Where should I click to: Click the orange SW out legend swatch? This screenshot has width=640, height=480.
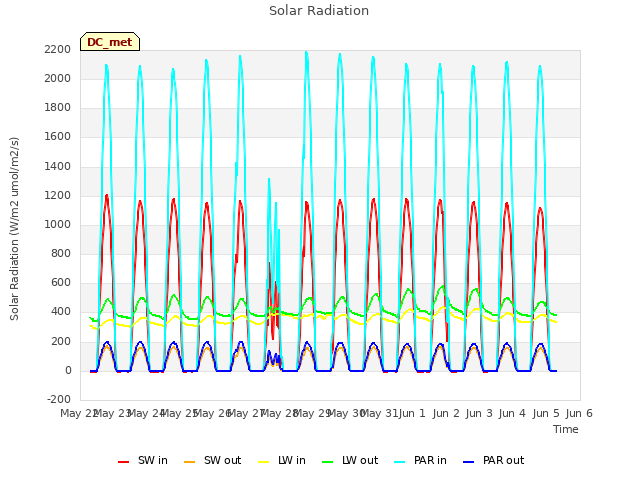point(189,462)
